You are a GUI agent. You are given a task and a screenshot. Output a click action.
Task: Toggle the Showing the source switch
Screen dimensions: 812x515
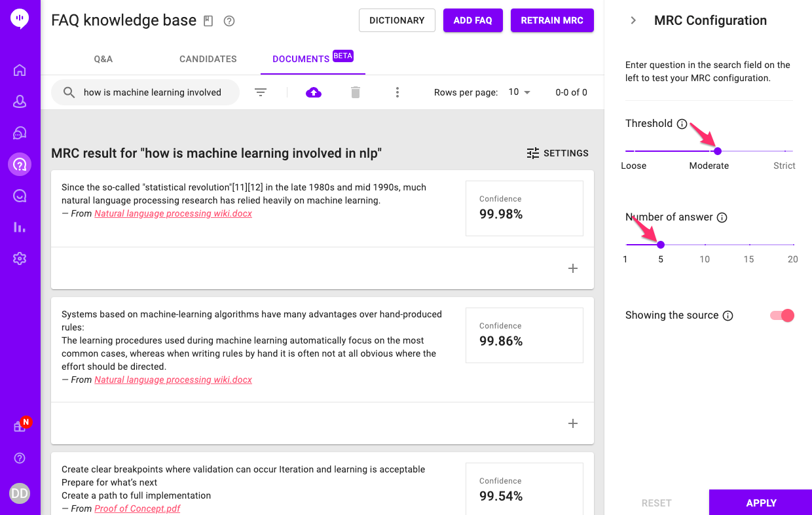click(x=782, y=315)
